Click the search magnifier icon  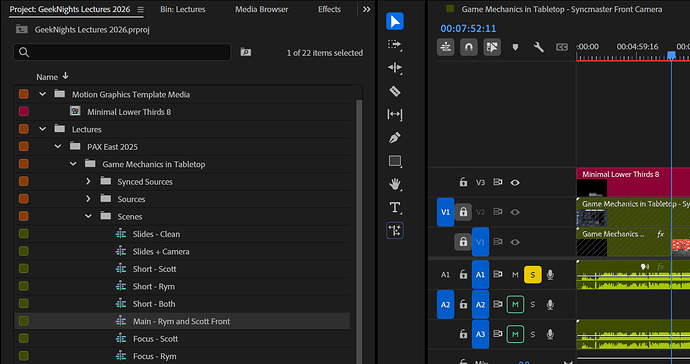tap(24, 52)
